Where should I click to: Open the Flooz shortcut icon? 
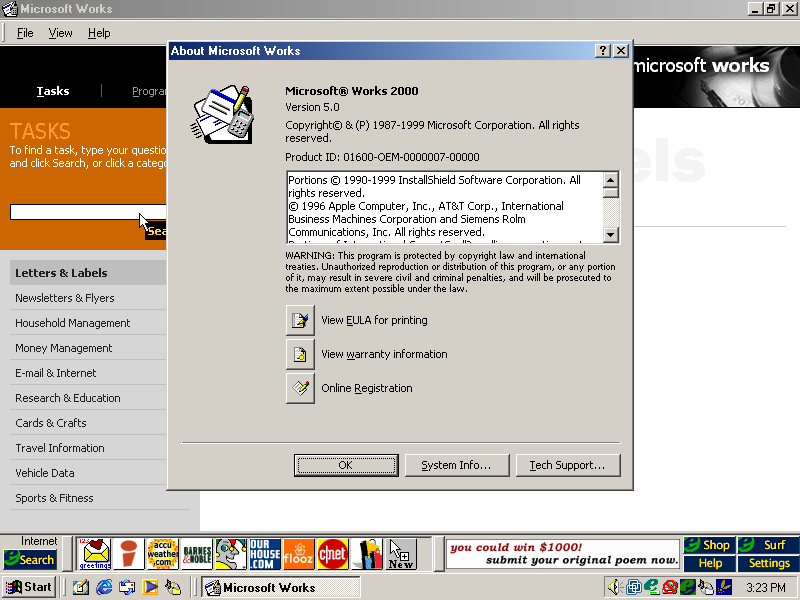click(x=298, y=553)
